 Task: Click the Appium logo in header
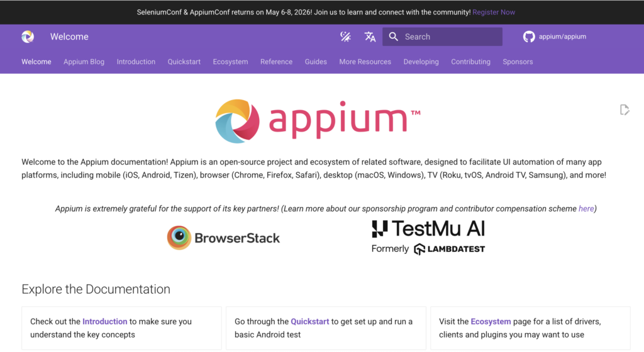28,37
